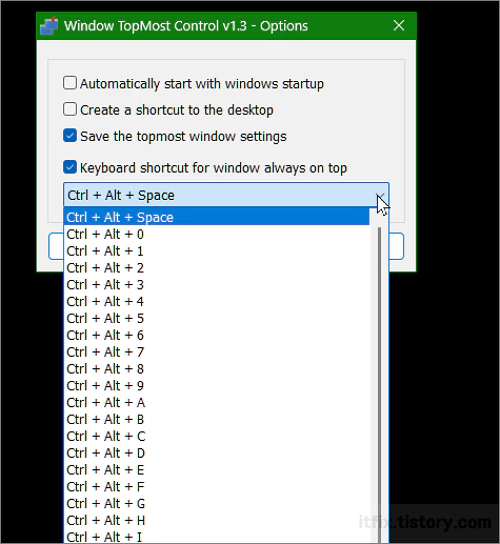Click the Window TopMost Control app icon
The width and height of the screenshot is (500, 544).
coord(49,26)
